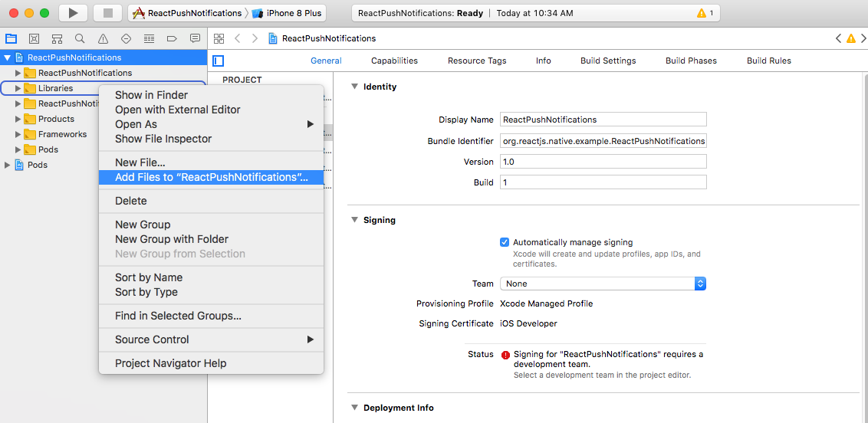The height and width of the screenshot is (423, 868).
Task: Switch to the Build Settings tab
Action: click(x=608, y=61)
